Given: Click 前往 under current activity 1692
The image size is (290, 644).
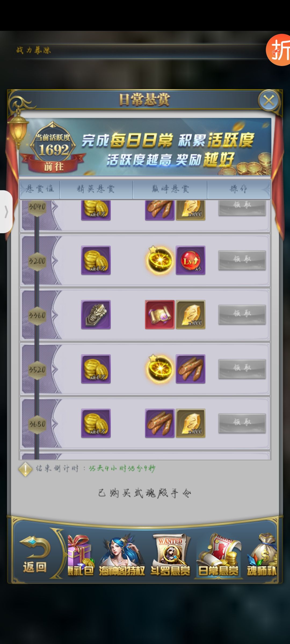Looking at the screenshot, I should coord(54,167).
